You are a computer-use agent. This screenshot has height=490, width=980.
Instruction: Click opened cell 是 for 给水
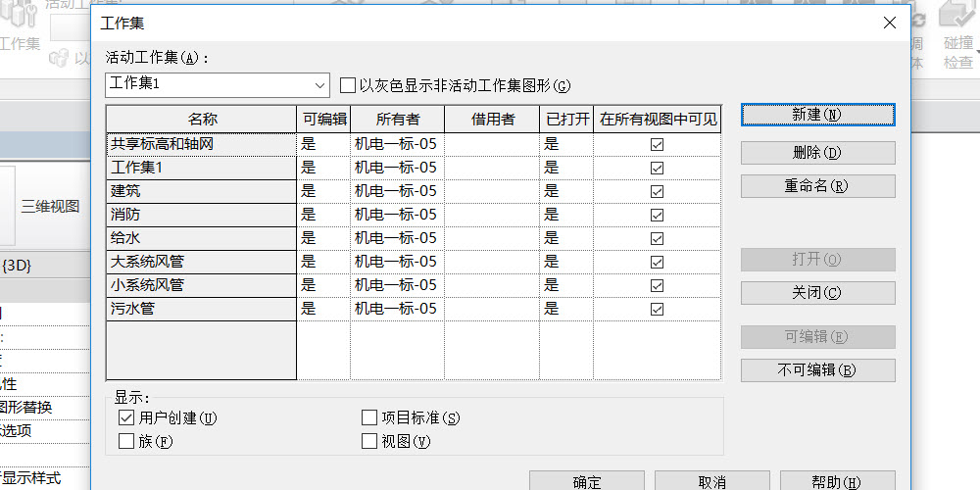tap(566, 238)
